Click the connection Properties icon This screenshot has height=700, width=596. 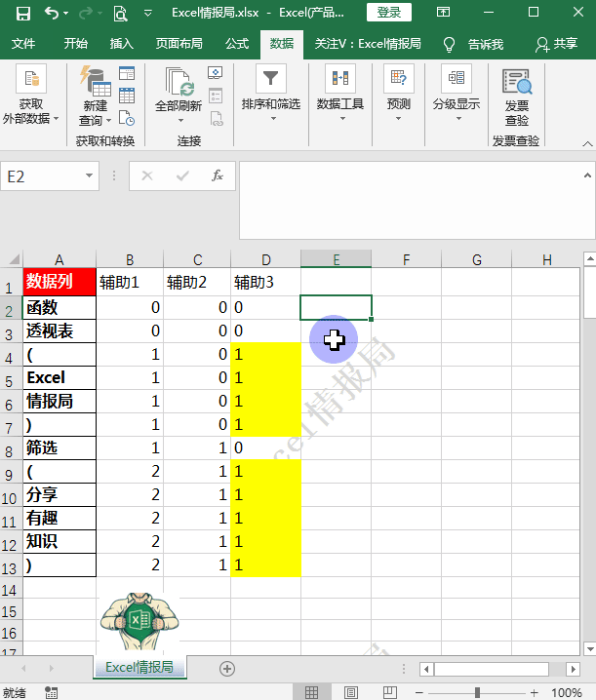(216, 96)
